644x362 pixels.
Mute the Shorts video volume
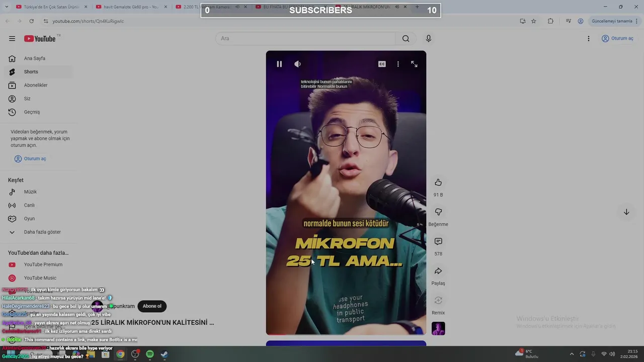point(297,64)
